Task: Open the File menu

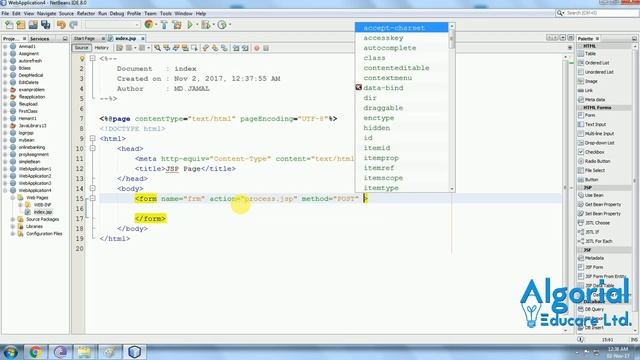Action: pyautogui.click(x=5, y=13)
